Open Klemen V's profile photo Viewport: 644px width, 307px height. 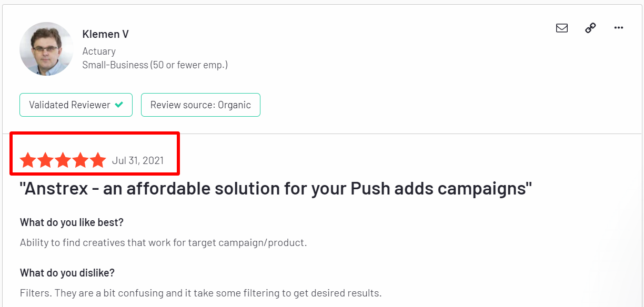tap(46, 49)
